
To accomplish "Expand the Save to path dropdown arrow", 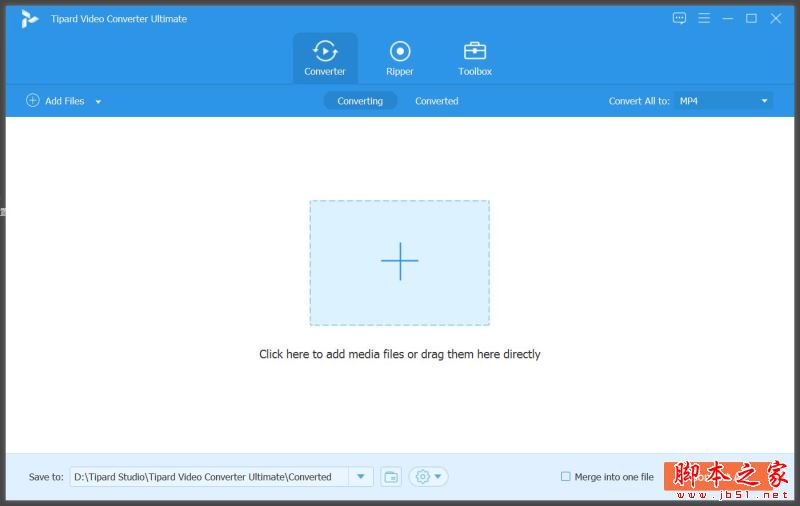I will [x=361, y=477].
